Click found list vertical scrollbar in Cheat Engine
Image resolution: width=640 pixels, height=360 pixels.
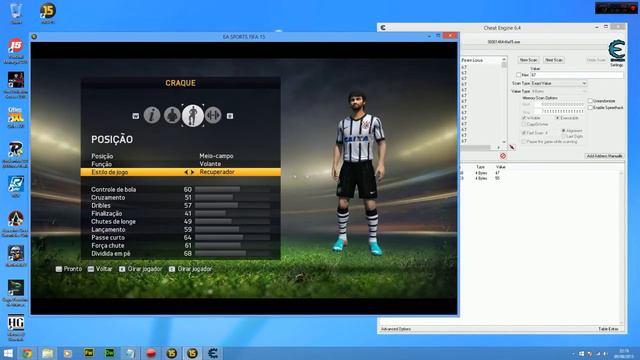click(x=504, y=101)
